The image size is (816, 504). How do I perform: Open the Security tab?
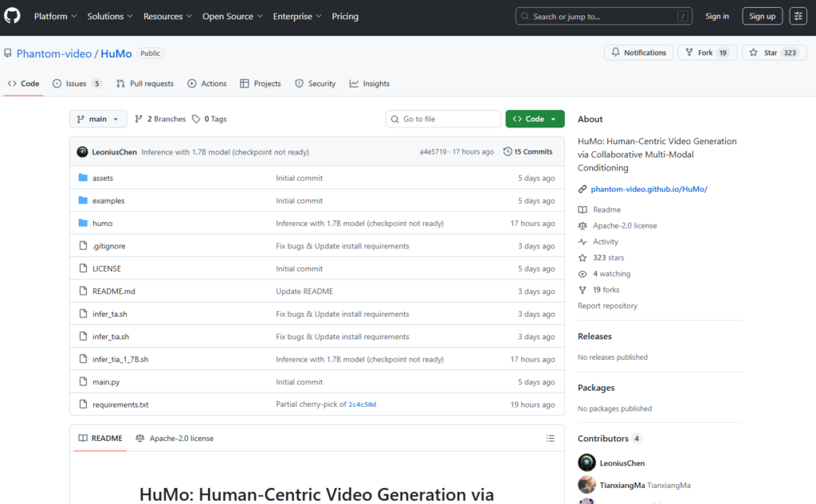click(x=316, y=84)
